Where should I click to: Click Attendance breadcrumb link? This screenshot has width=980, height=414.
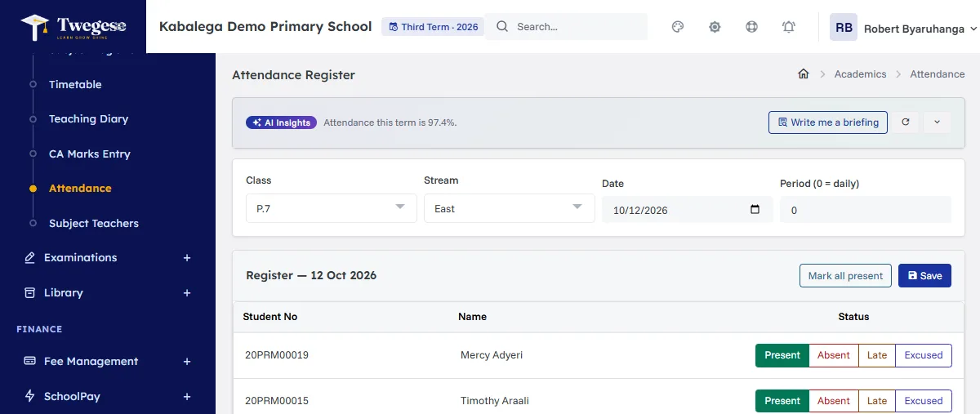938,74
